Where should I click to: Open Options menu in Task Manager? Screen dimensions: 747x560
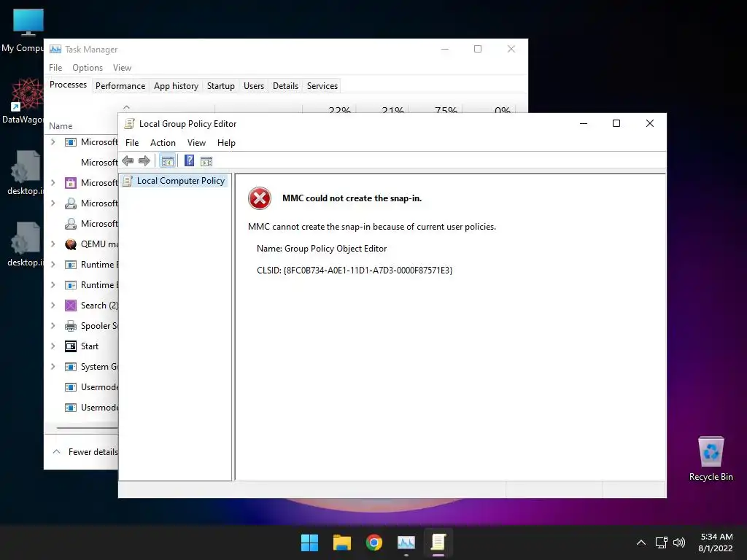point(88,68)
